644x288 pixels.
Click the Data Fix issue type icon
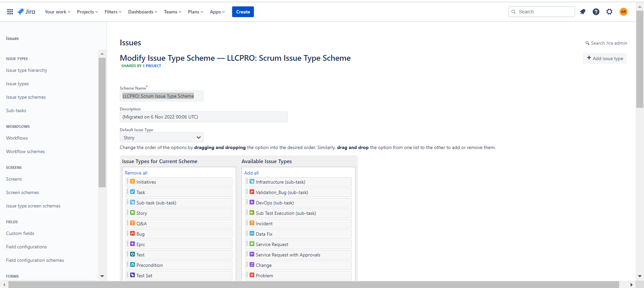point(252,234)
